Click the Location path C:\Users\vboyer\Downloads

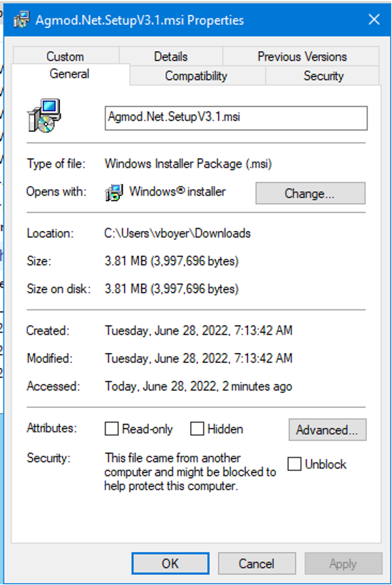click(177, 233)
